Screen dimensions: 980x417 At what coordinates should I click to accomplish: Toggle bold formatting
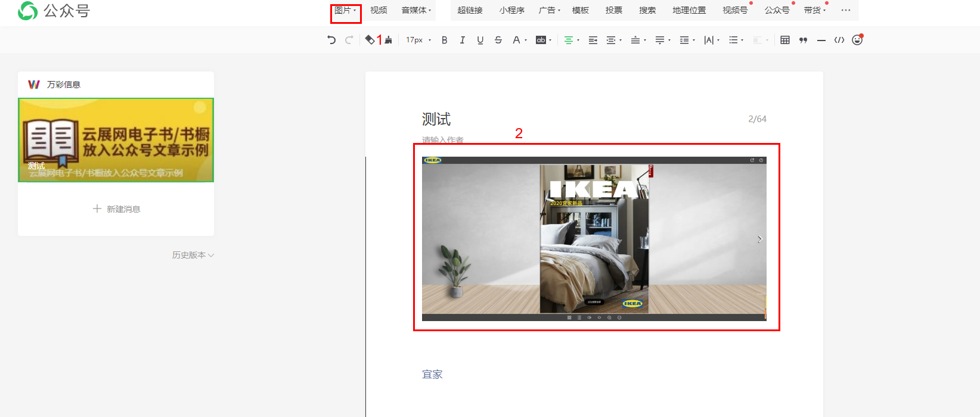[444, 40]
